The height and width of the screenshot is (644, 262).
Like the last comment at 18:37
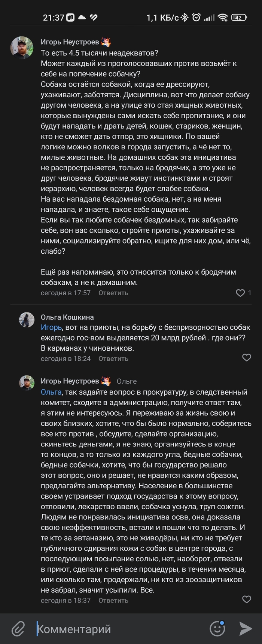(247, 599)
